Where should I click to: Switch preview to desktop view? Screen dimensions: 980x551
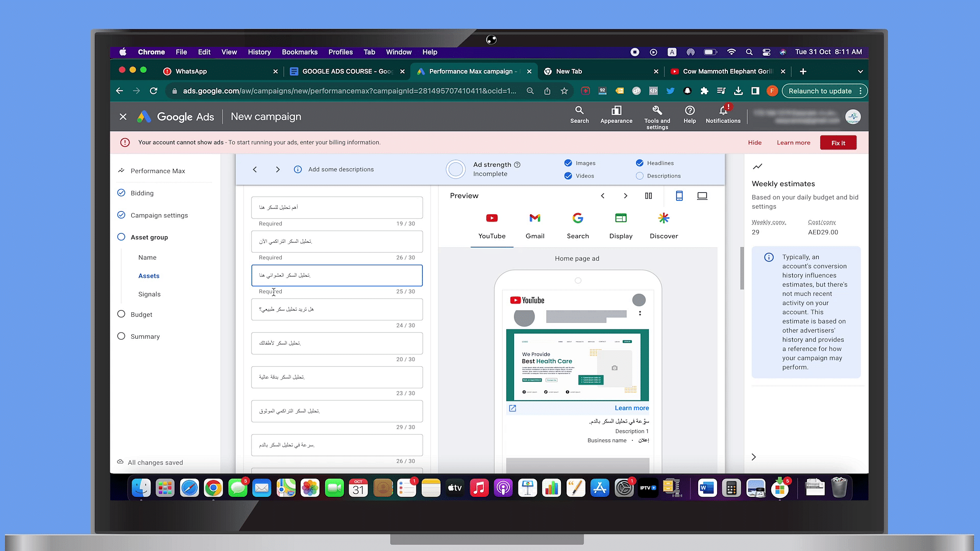[x=702, y=196]
